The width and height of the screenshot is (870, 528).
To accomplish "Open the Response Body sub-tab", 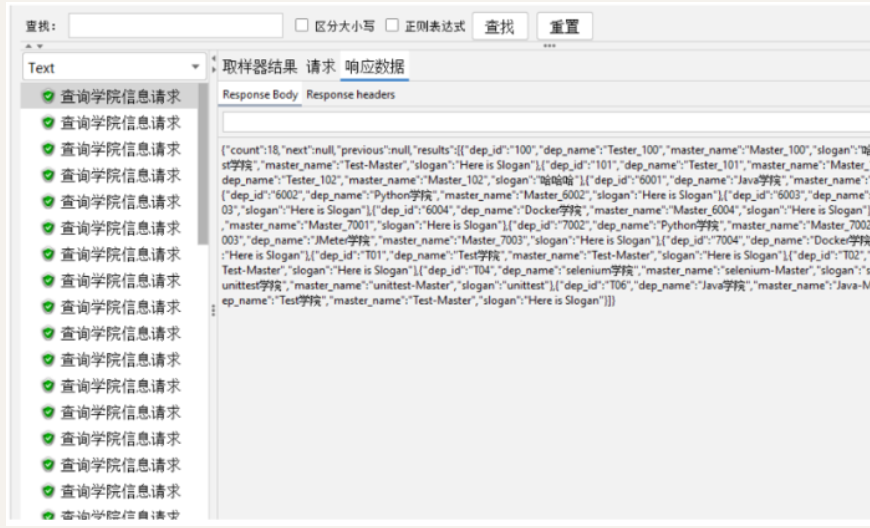I will coord(260,95).
